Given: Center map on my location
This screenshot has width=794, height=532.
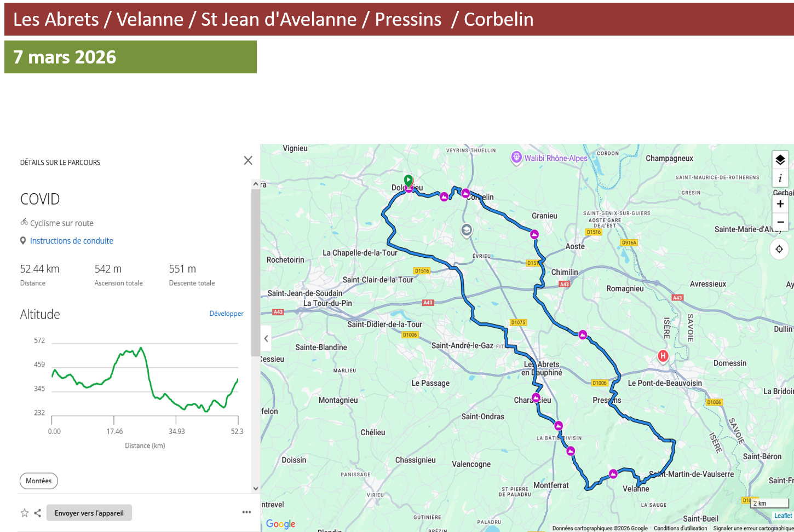Looking at the screenshot, I should click(x=779, y=249).
